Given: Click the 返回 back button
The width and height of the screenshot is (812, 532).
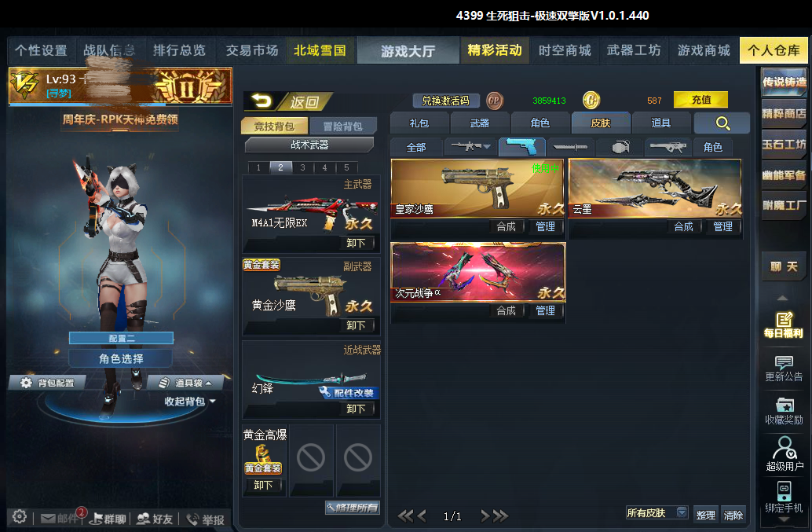Looking at the screenshot, I should [x=288, y=101].
